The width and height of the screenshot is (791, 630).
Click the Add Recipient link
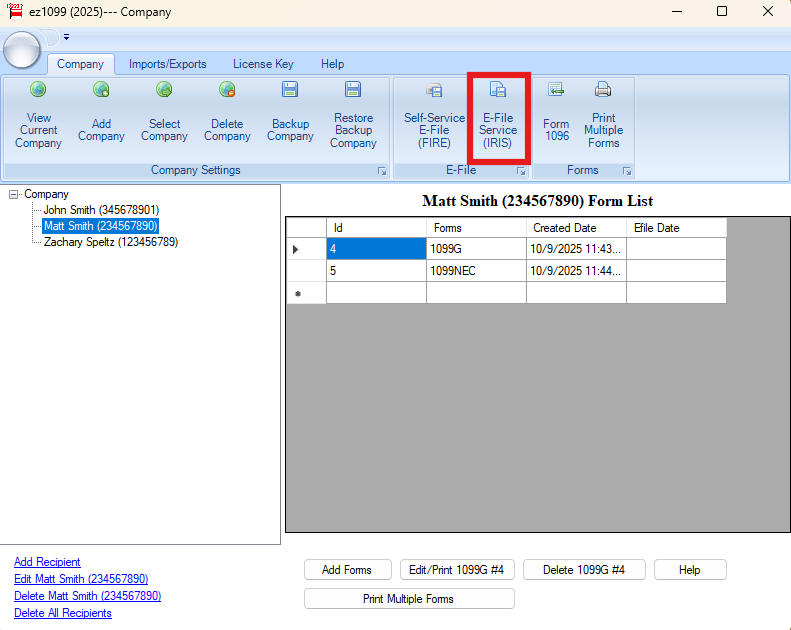[x=47, y=562]
